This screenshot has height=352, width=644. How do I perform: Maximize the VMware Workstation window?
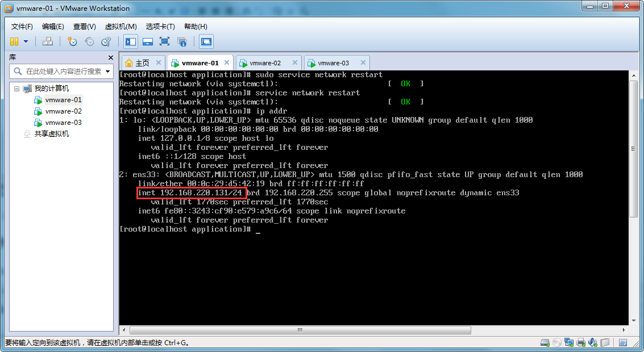[x=605, y=6]
